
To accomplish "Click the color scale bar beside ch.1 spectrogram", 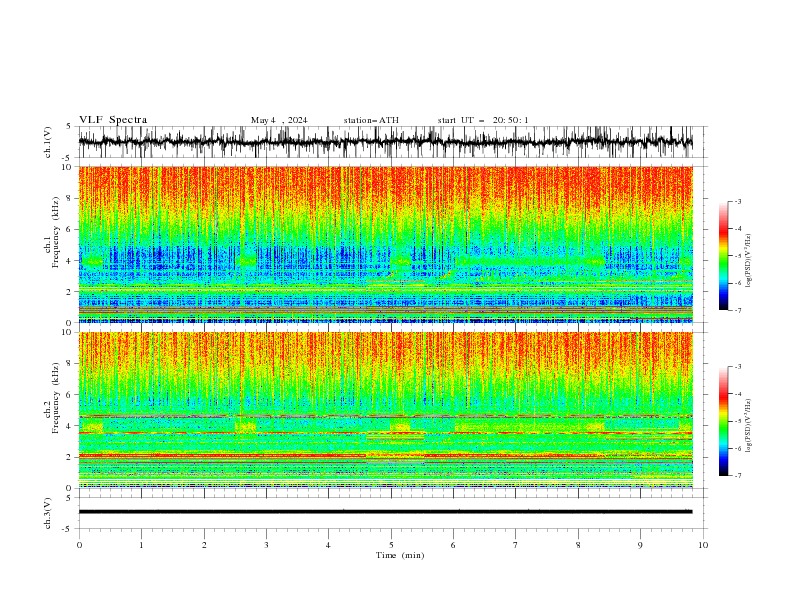I will click(x=724, y=256).
